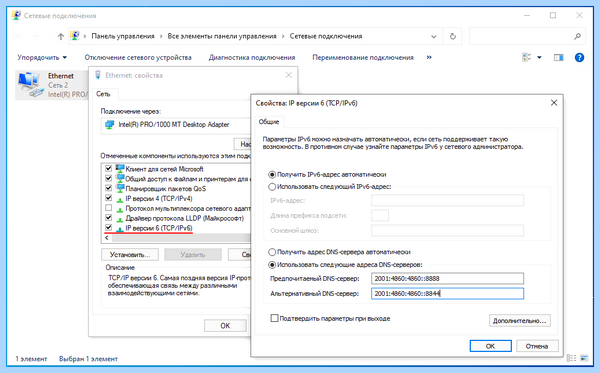
Task: Check Подтвердить параметры при выходе
Action: [274, 318]
